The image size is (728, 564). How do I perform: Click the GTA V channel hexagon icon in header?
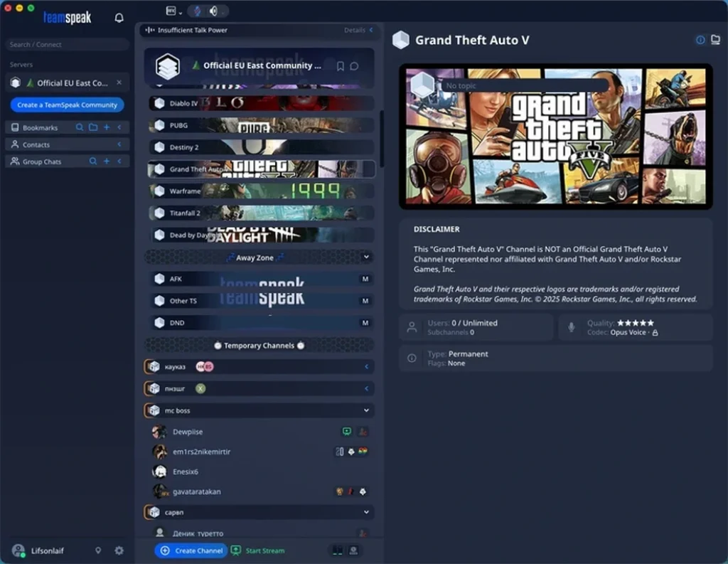401,40
